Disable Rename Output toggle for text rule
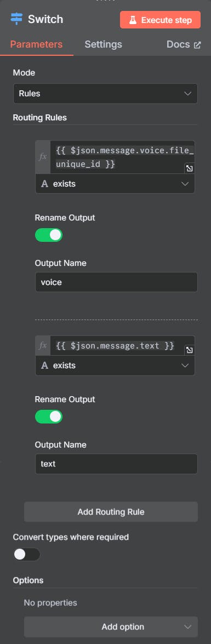The width and height of the screenshot is (211, 644). point(49,416)
